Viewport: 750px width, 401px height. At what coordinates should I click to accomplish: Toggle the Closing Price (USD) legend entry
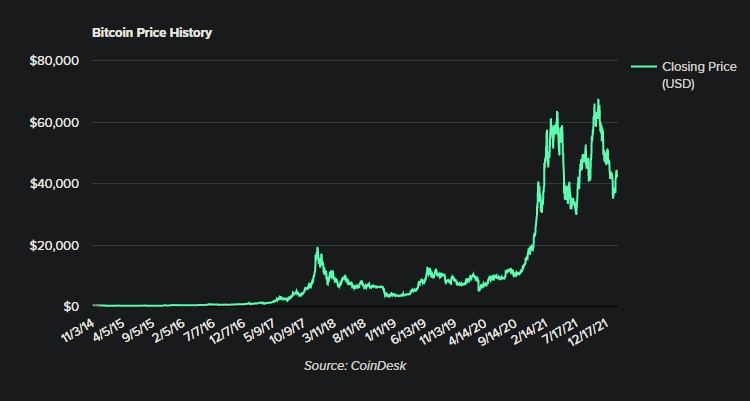click(684, 75)
